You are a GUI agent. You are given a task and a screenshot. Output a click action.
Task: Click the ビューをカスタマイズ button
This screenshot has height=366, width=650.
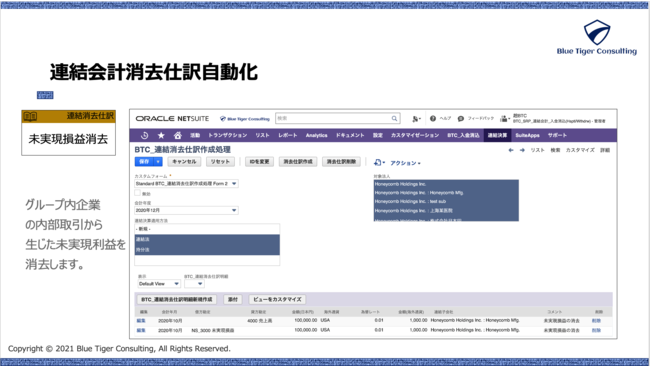[277, 299]
